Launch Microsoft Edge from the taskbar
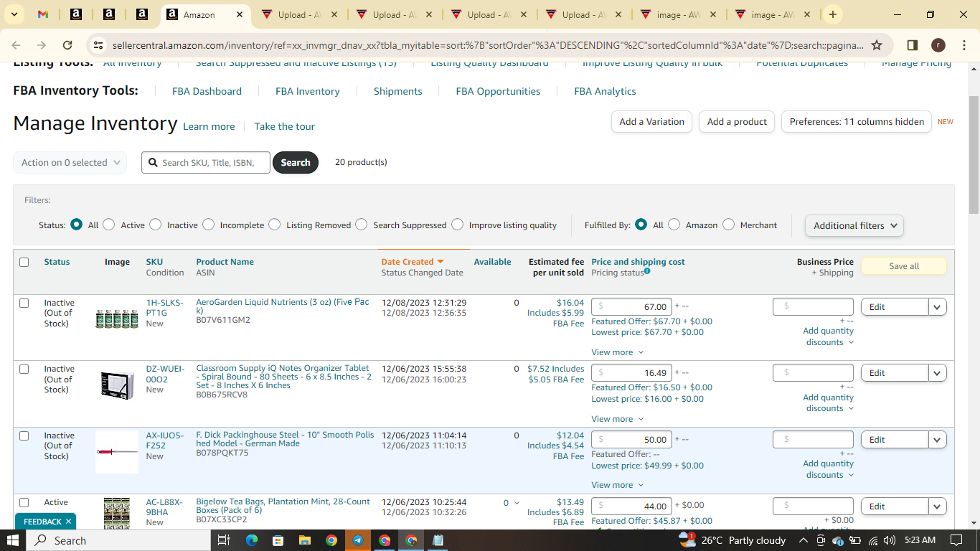The width and height of the screenshot is (980, 551). [252, 540]
